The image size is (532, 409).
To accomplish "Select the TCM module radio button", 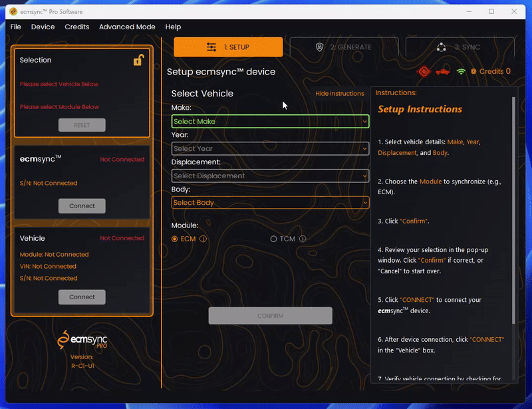I will pos(273,239).
